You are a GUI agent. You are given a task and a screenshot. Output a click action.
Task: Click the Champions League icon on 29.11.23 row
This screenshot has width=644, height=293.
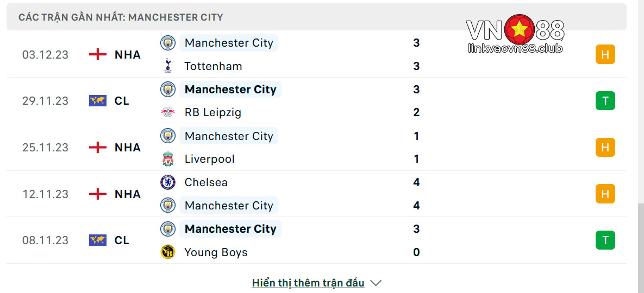point(98,101)
